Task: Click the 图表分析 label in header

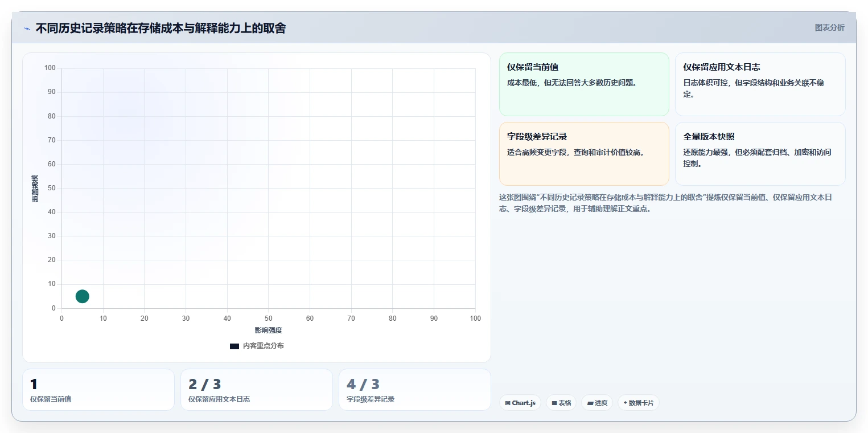Action: (x=829, y=27)
